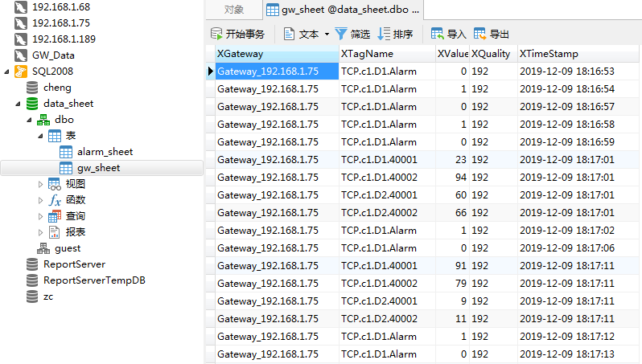Click the highlighted Gateway_192.168.1.75 first-row cell
The height and width of the screenshot is (364, 642).
coord(278,72)
